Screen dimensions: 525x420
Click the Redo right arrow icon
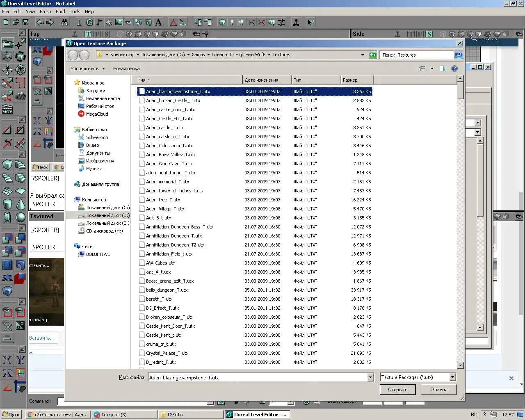(x=50, y=22)
